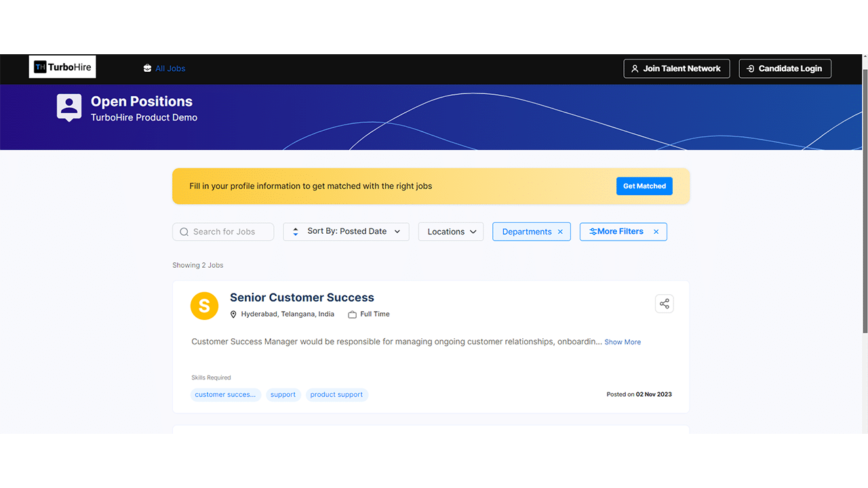Click the Get Matched button
Viewport: 868px width, 488px height.
[x=644, y=186]
